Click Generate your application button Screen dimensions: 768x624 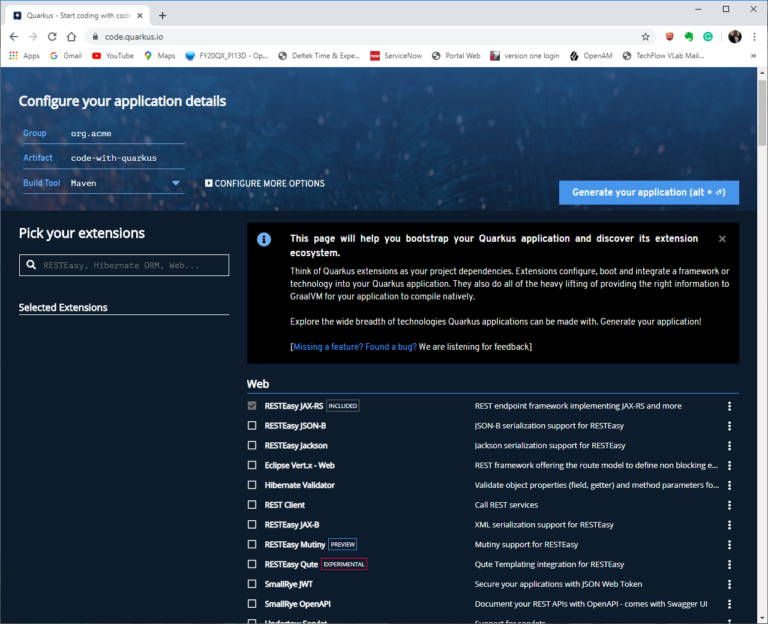pyautogui.click(x=649, y=192)
